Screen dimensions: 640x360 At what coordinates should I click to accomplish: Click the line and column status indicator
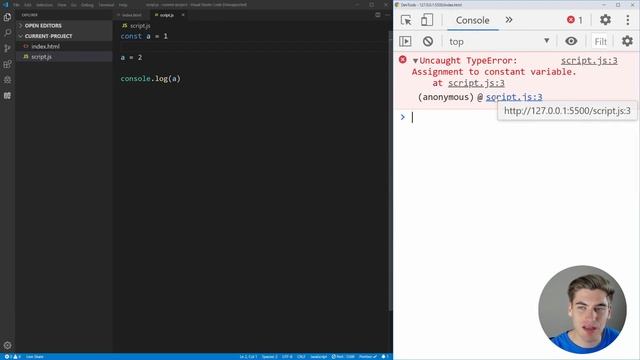248,357
